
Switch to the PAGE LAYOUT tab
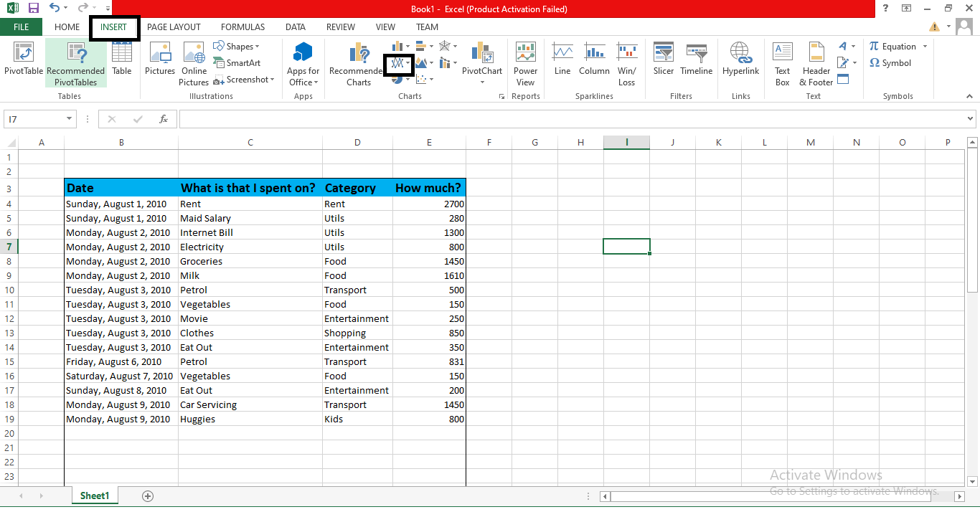(x=174, y=27)
